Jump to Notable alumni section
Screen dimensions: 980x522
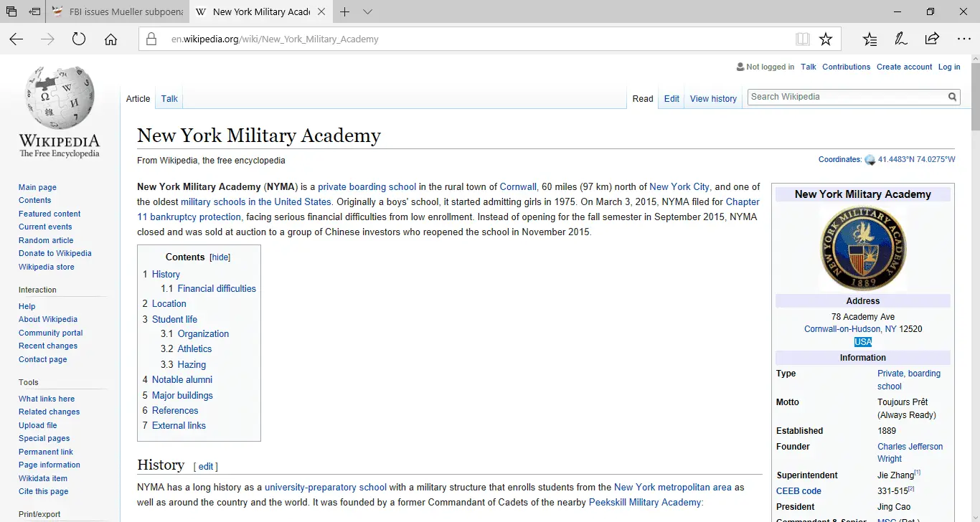182,379
